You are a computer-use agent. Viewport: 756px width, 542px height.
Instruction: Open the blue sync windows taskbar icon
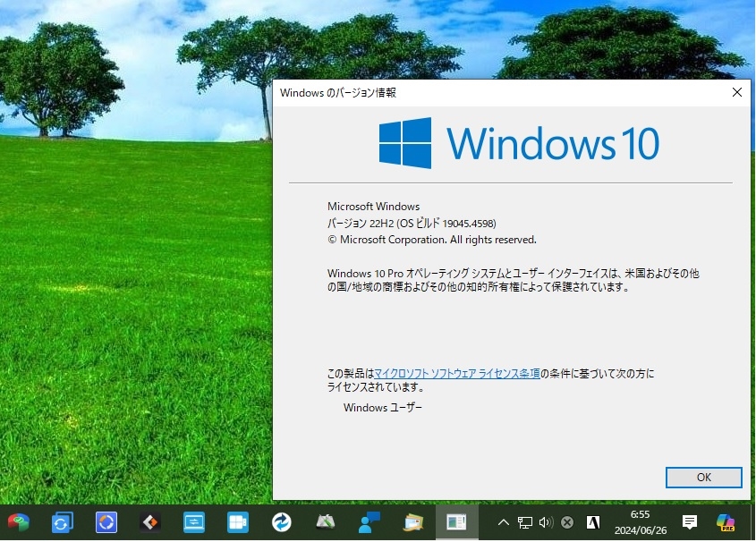click(x=63, y=522)
